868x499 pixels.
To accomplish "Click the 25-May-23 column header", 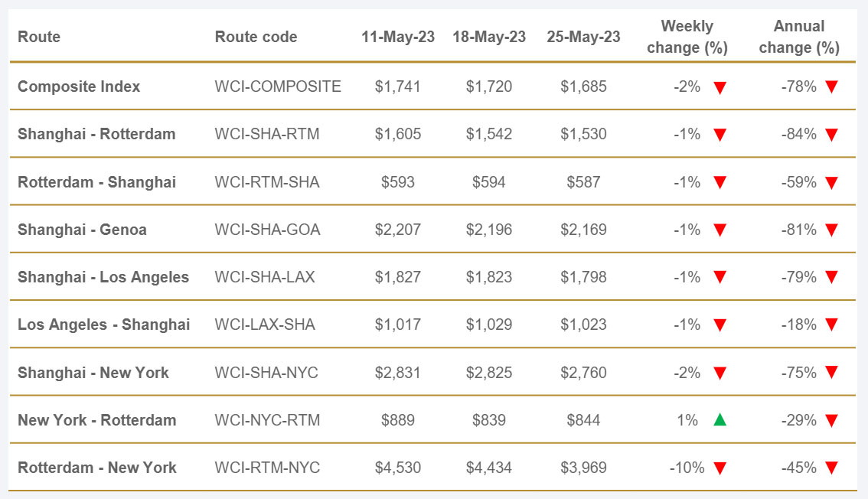I will click(x=583, y=37).
